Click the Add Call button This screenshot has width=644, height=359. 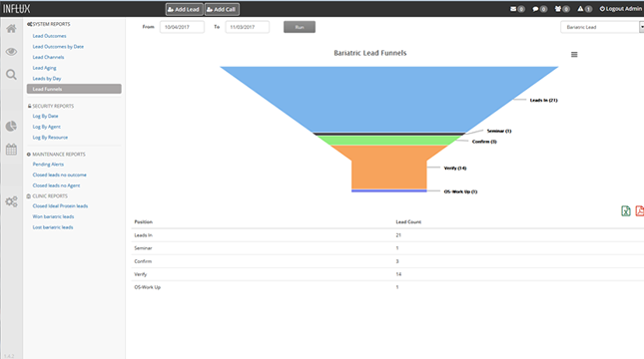point(222,9)
